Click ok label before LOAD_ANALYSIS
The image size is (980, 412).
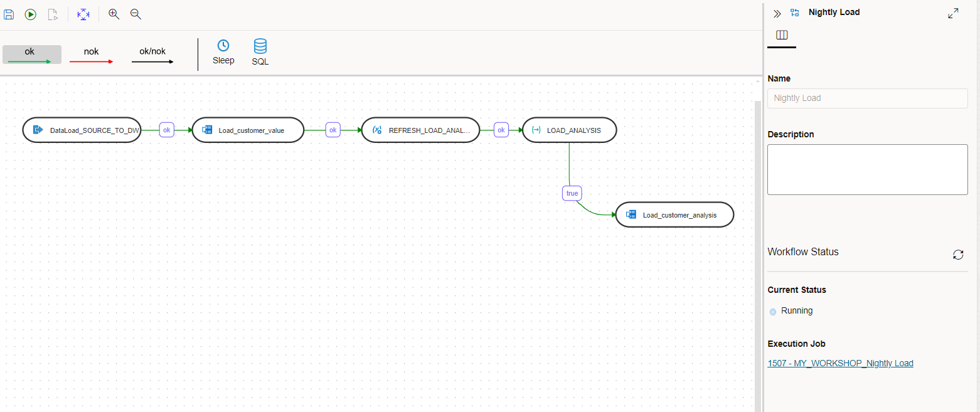coord(501,130)
